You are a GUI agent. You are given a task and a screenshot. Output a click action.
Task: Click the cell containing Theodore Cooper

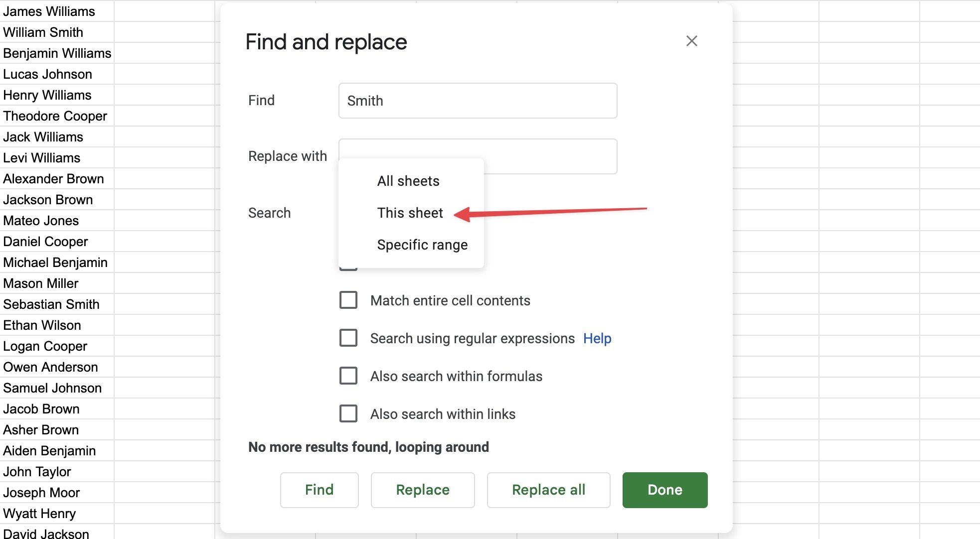pos(56,116)
